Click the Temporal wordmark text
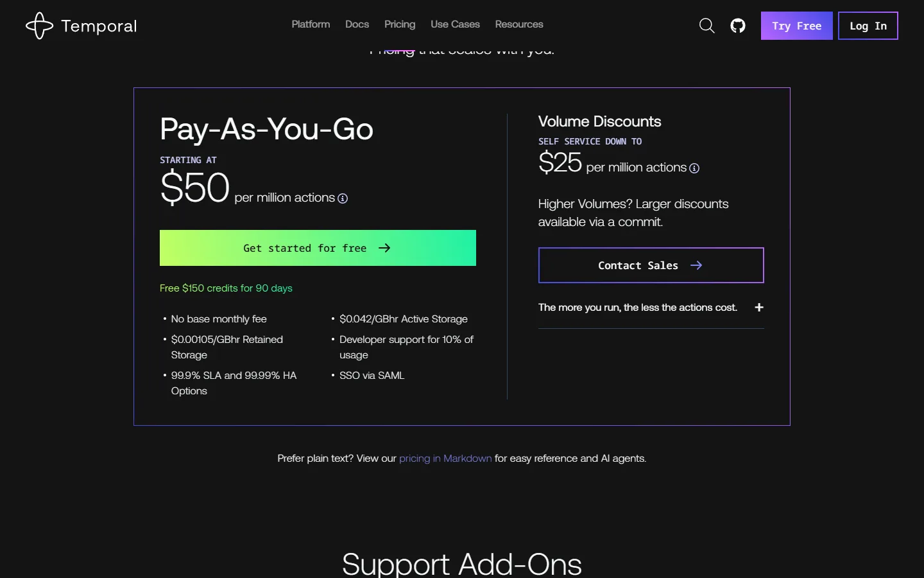Screen dimensions: 924x578 pyautogui.click(x=99, y=26)
